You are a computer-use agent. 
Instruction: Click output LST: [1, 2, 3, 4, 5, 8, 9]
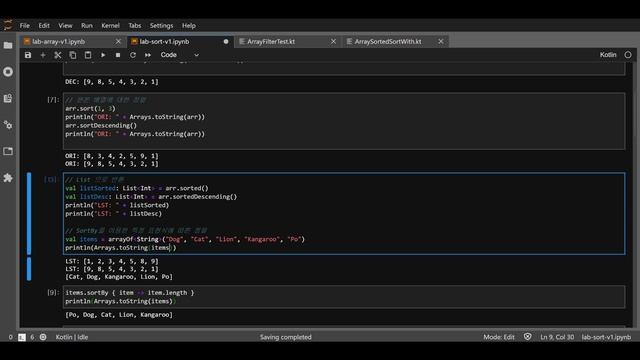(112, 261)
